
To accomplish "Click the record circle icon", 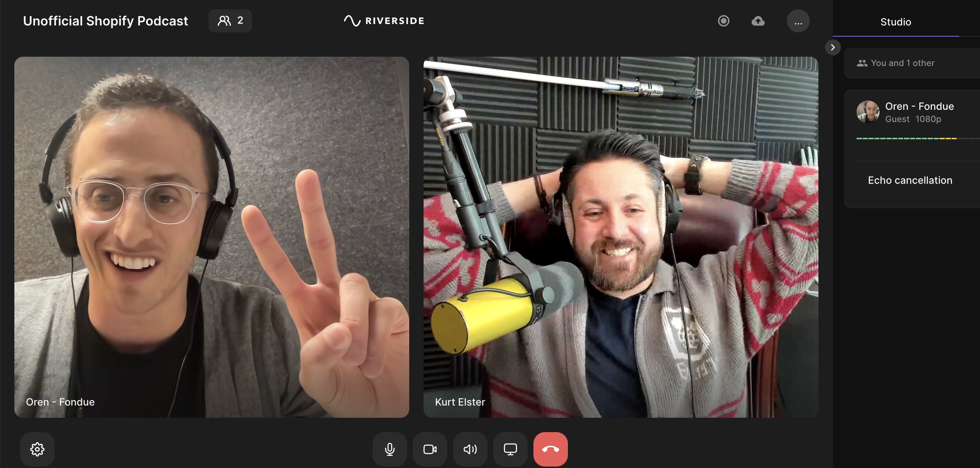I will coord(724,21).
